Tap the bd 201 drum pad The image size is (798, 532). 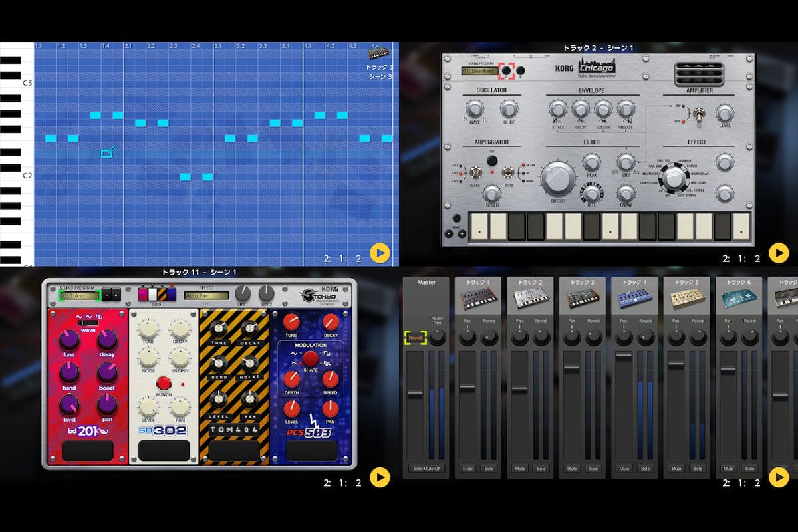point(88,450)
